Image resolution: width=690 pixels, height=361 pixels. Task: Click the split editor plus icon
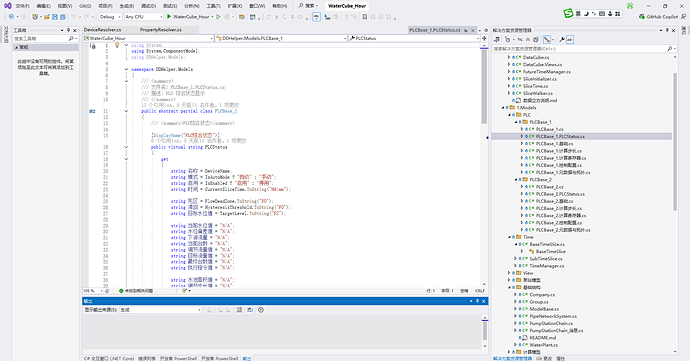point(484,38)
